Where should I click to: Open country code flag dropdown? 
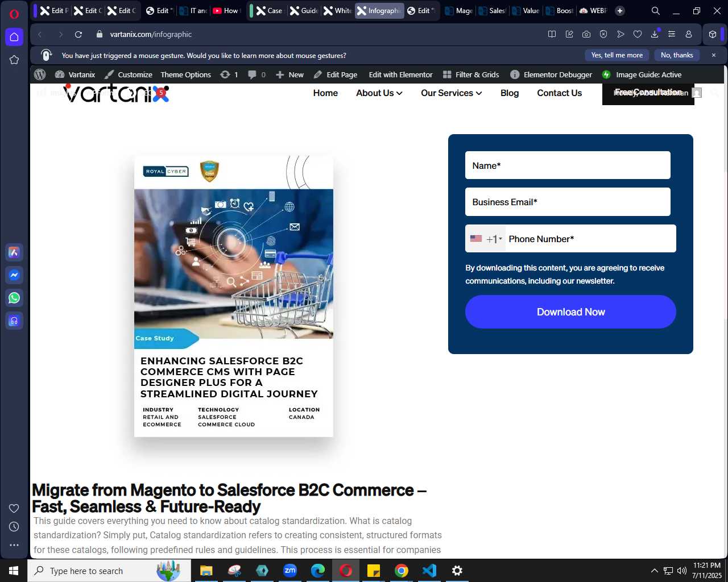tap(486, 239)
